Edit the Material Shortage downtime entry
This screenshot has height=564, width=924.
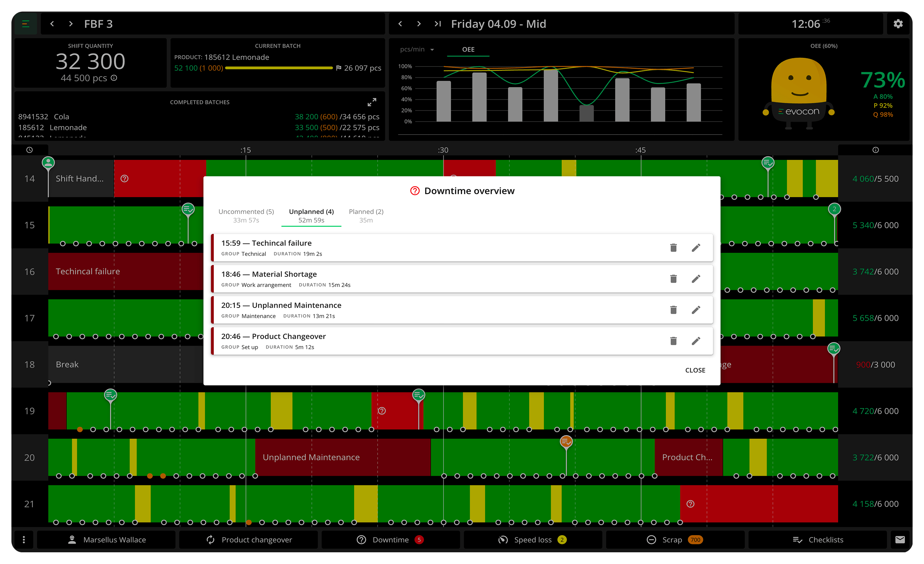696,279
